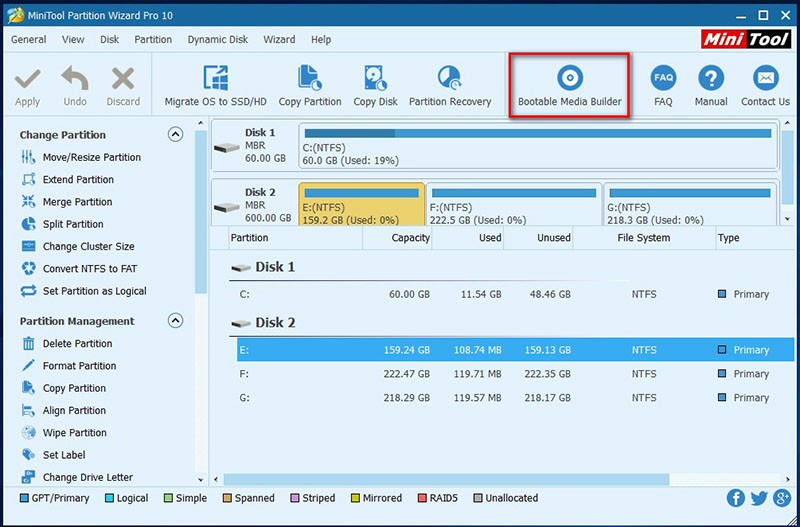Click the Disk 1 group header in the partition list
The image size is (800, 527).
pos(263,267)
